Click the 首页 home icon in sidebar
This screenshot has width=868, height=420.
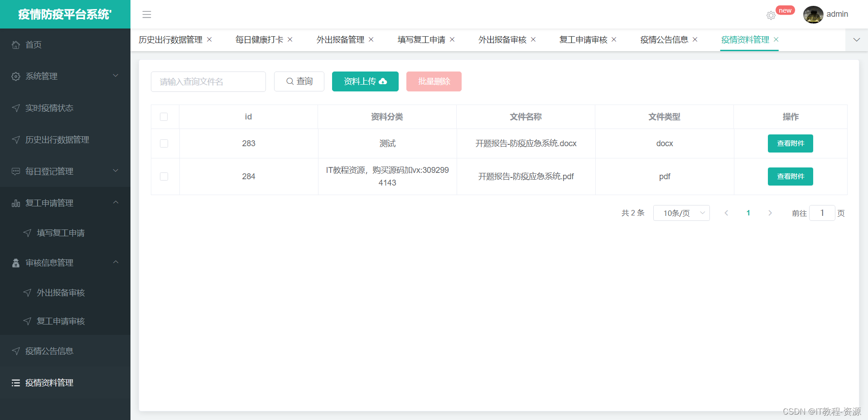15,44
